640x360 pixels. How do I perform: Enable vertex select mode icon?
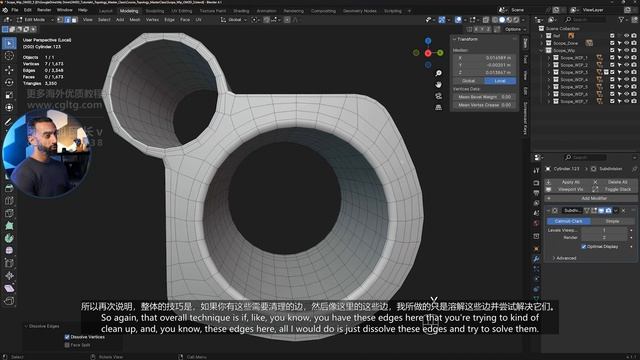point(60,20)
